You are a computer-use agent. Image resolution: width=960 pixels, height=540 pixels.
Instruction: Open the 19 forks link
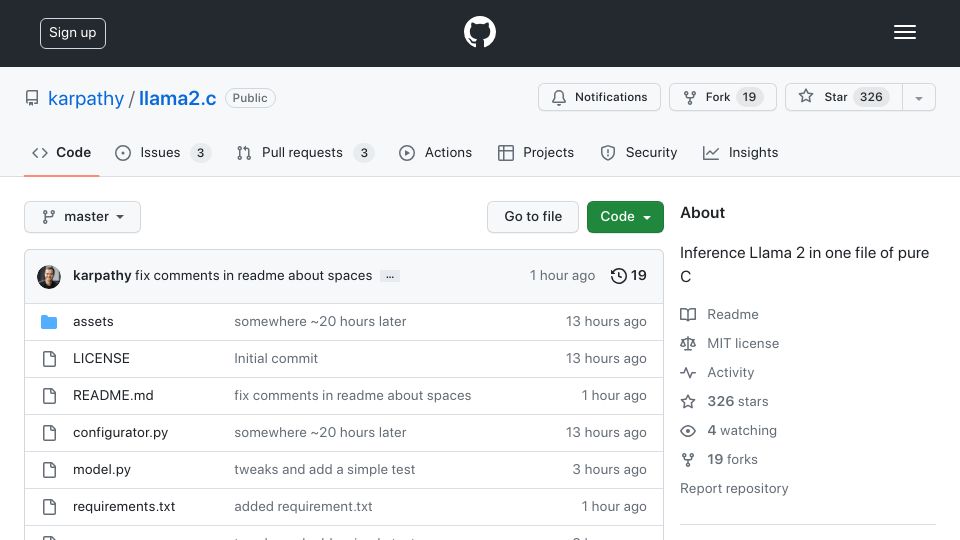point(732,460)
